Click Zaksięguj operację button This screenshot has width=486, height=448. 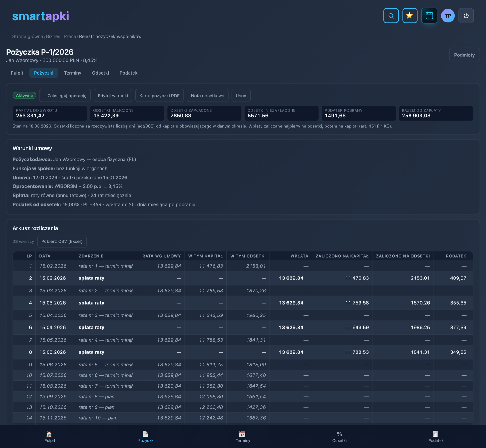(65, 96)
